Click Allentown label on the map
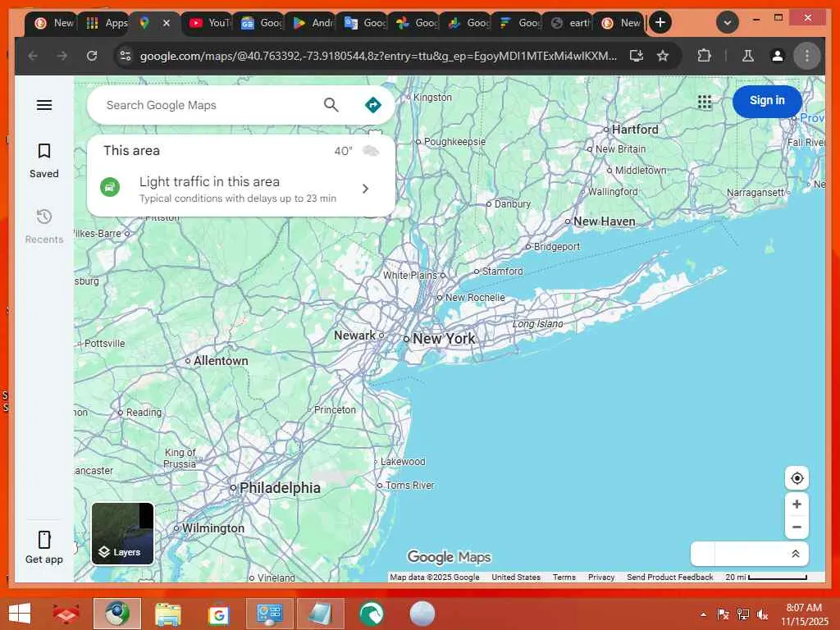Viewport: 840px width, 630px height. tap(221, 361)
